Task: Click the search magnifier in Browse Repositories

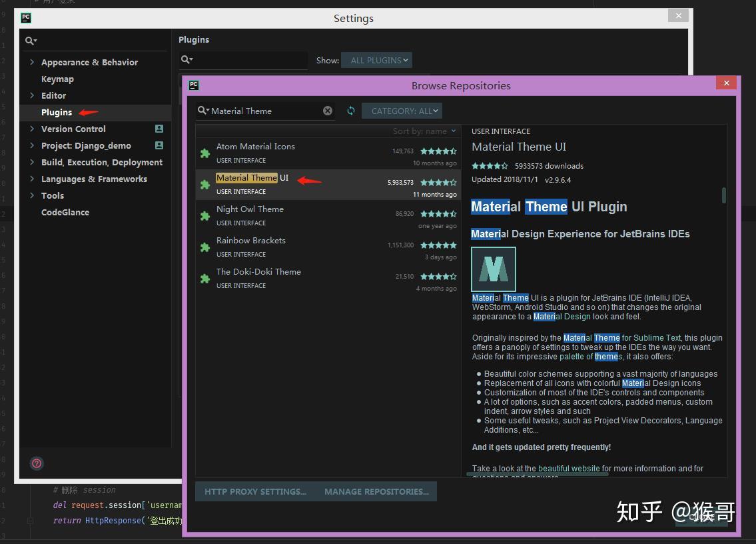Action: coord(203,111)
